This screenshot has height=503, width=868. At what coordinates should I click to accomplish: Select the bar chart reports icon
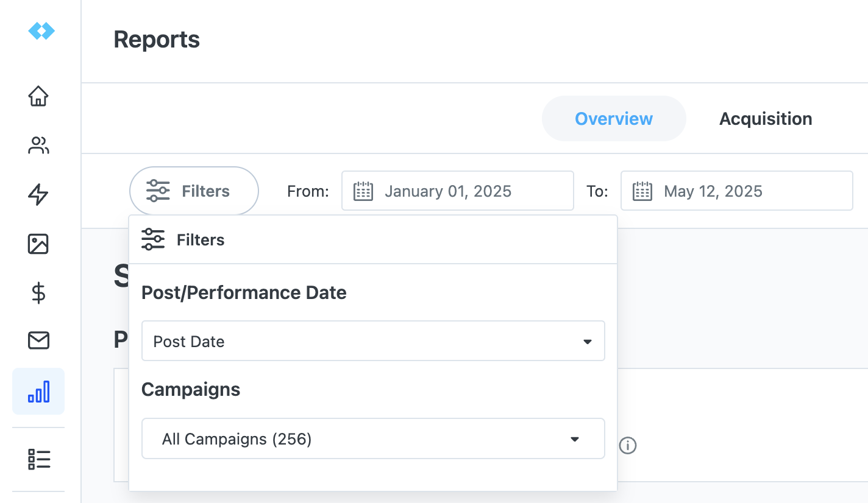(x=38, y=392)
